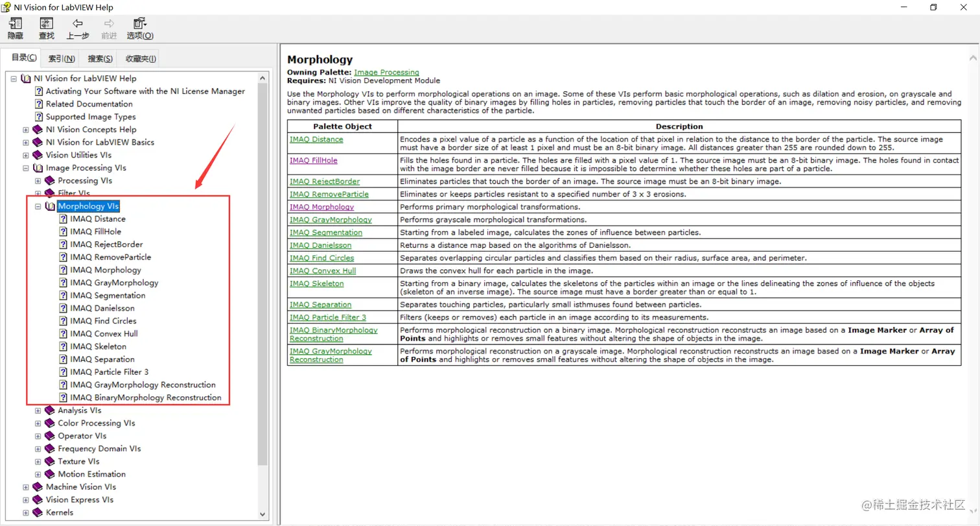980x526 pixels.
Task: Open the IMAQ BinaryMorphology Reconstruction table link
Action: pos(334,334)
